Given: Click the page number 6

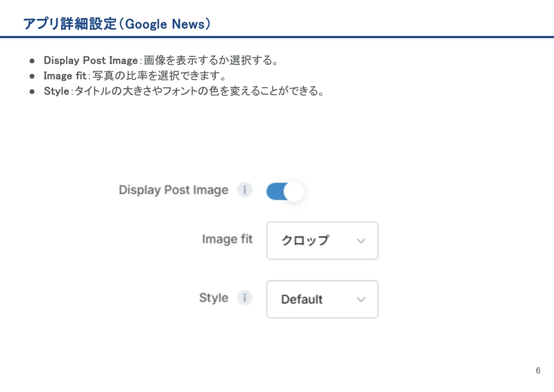Looking at the screenshot, I should (538, 371).
